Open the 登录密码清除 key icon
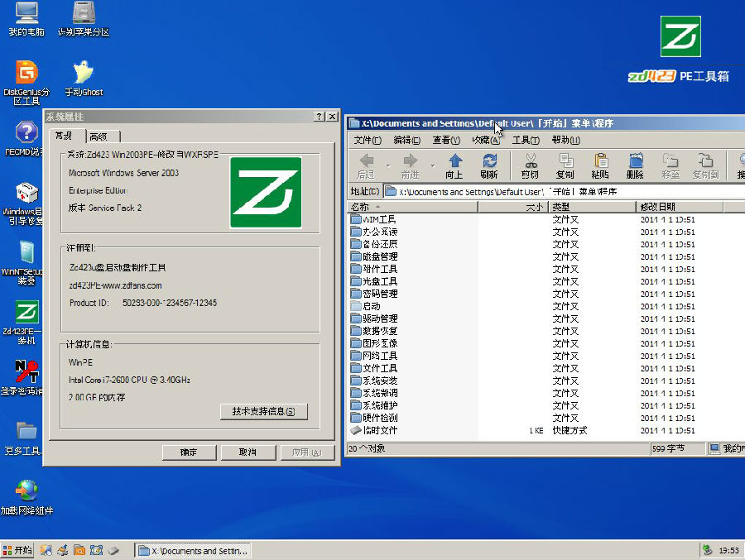This screenshot has width=745, height=560. tap(26, 372)
